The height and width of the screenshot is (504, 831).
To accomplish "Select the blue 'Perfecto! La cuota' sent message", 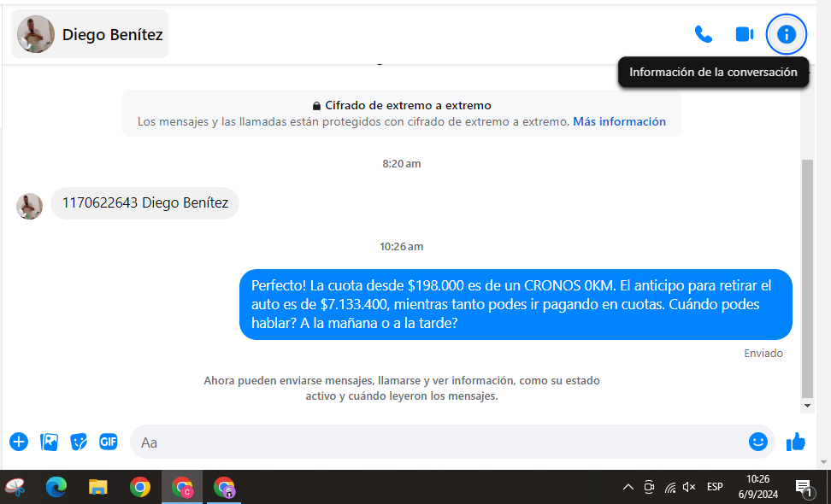I will coord(516,304).
